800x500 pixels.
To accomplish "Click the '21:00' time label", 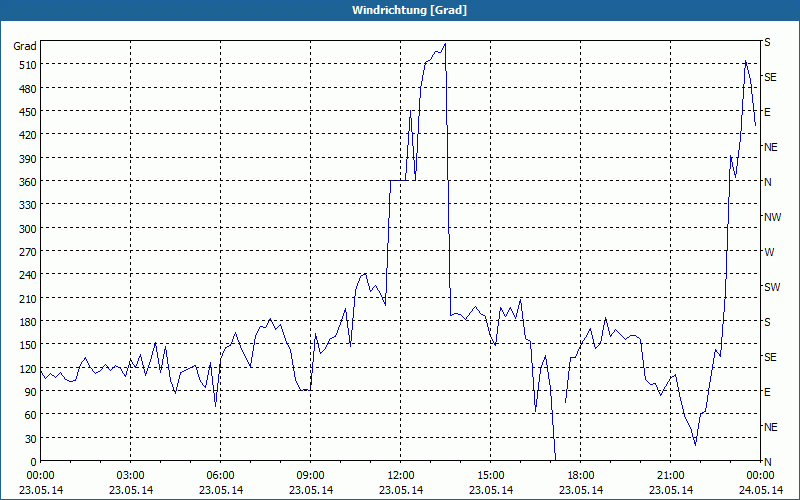I will (x=670, y=476).
